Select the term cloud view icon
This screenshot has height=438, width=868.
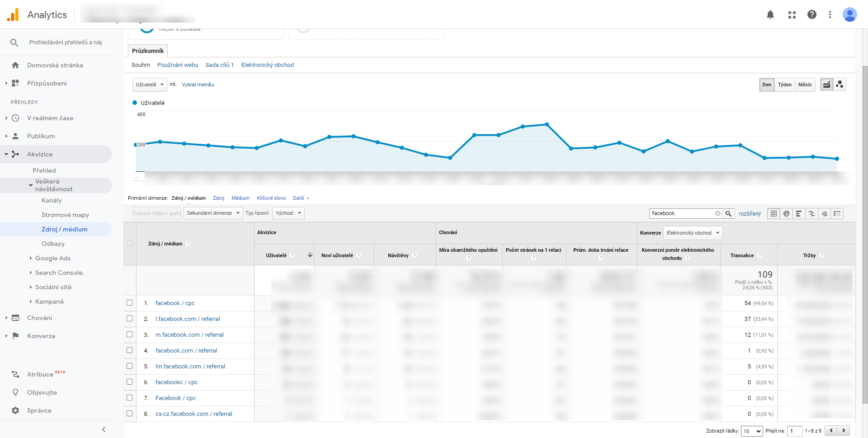824,213
